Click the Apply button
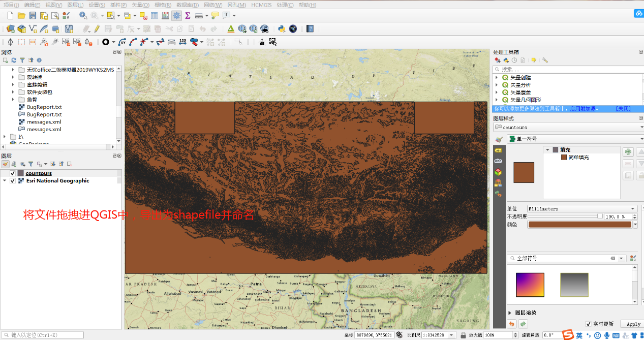This screenshot has width=644, height=340. (633, 324)
